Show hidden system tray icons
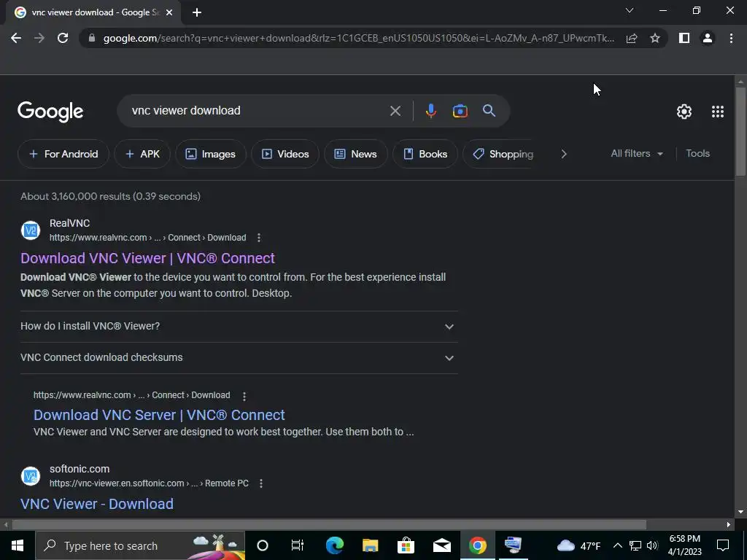The width and height of the screenshot is (747, 560). coord(617,545)
